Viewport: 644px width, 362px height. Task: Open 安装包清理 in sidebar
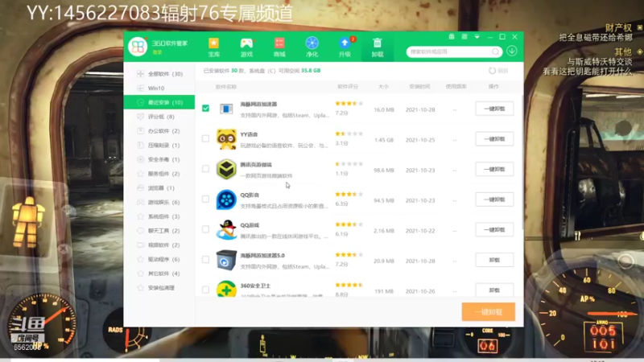(159, 288)
